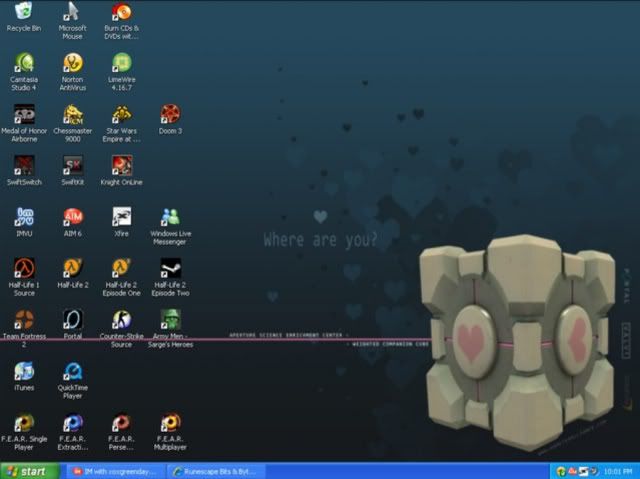
Task: Click Half-Life 2 Episode One icon
Action: [x=121, y=268]
